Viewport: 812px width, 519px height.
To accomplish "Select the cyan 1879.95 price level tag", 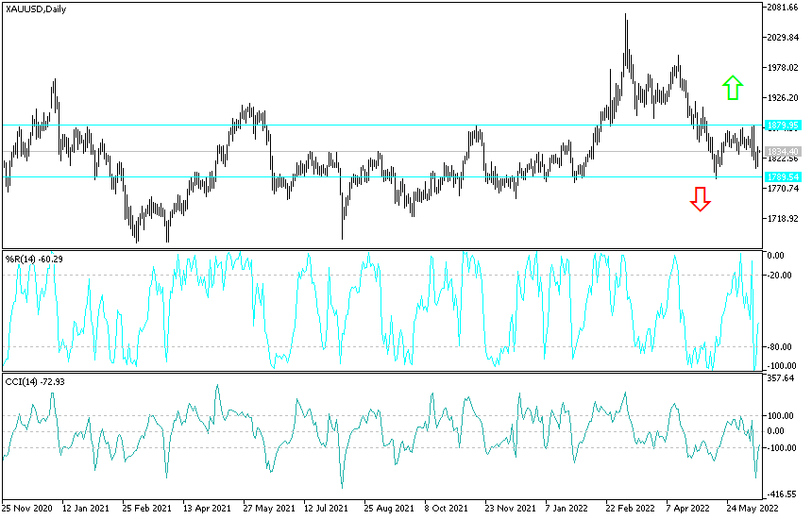I will (783, 126).
